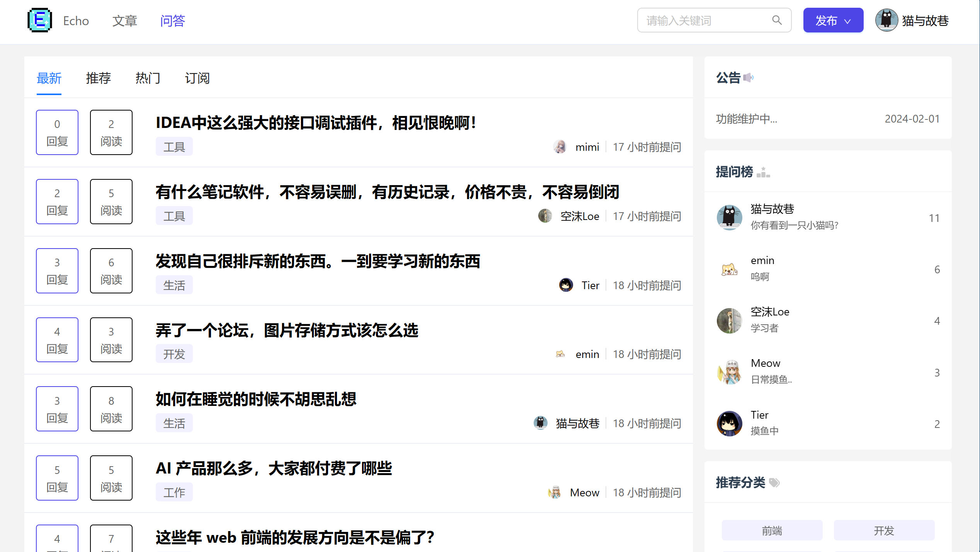The height and width of the screenshot is (552, 980).
Task: Click the Echo pixel logo icon
Action: coord(40,20)
